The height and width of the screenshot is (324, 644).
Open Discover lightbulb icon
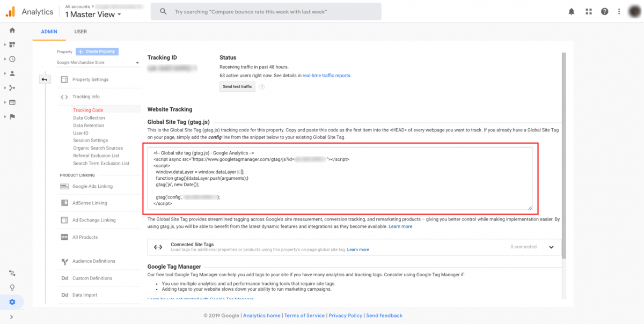coord(12,288)
